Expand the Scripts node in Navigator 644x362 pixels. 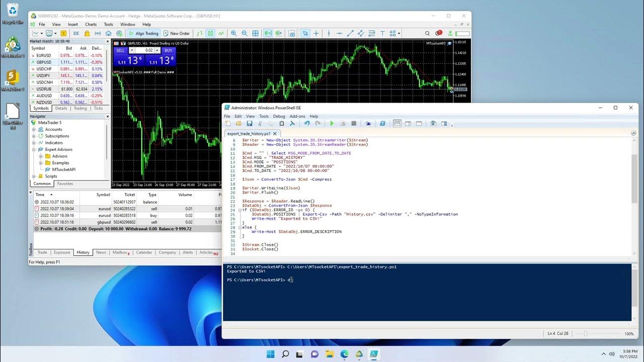[34, 176]
